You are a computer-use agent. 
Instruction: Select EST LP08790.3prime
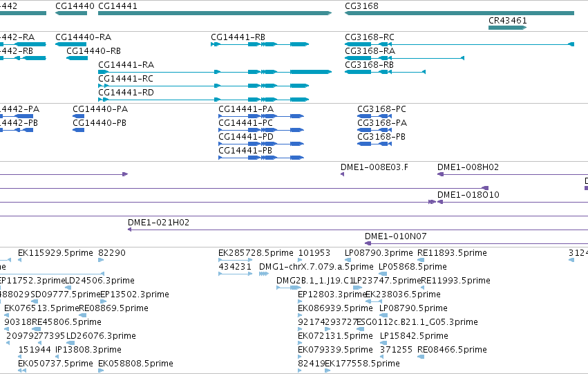(x=348, y=259)
